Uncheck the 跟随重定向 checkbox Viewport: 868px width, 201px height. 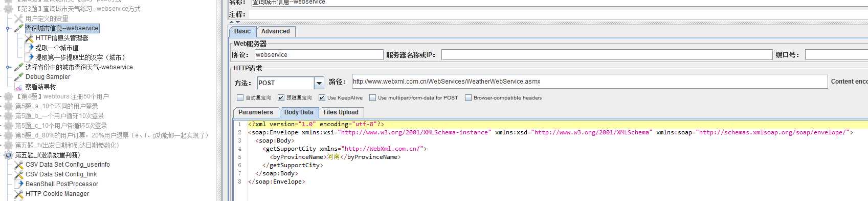(281, 97)
